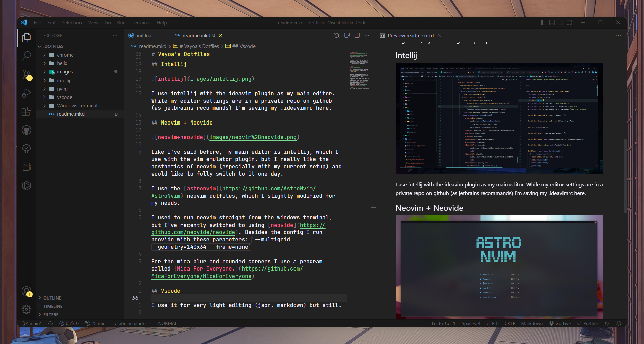
Task: Expand the intellij folder
Action: 80,80
